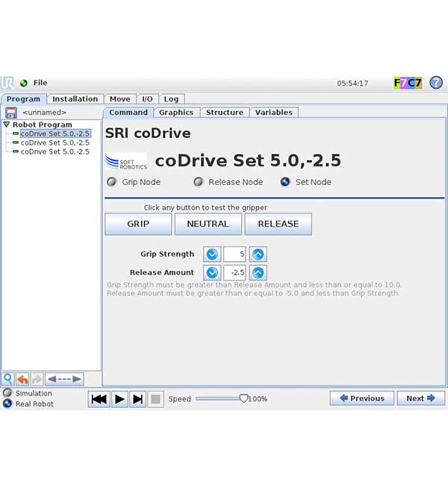Decrease Grip Strength with down arrow
Screen dimensions: 448x485
click(x=212, y=254)
